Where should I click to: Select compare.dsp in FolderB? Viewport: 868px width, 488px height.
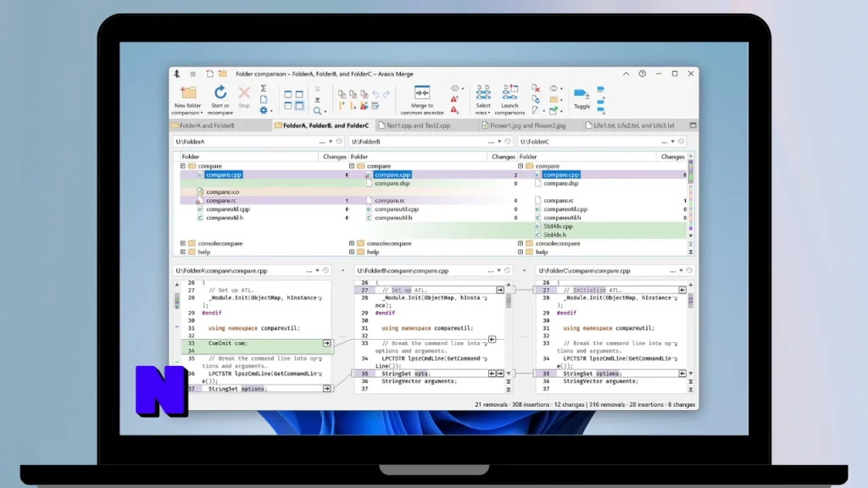click(392, 183)
